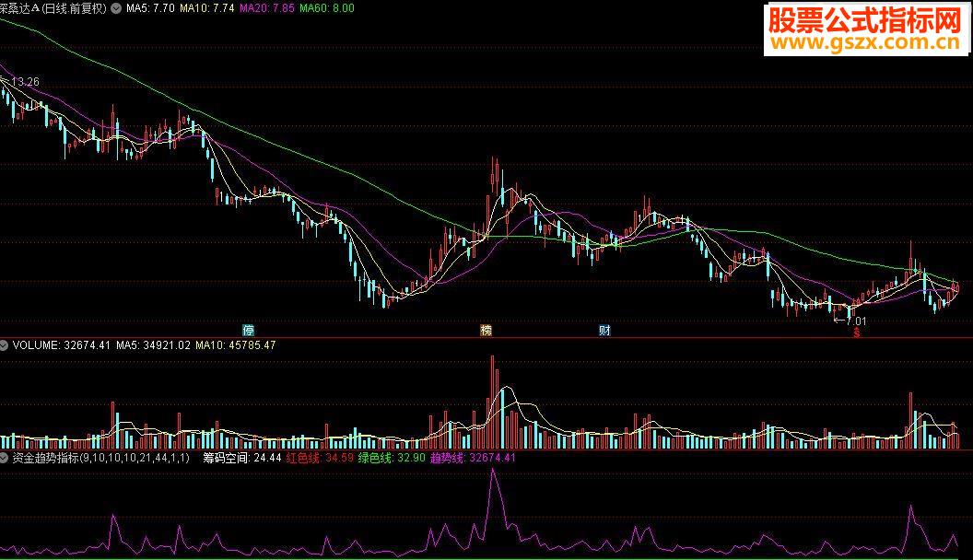Click the 7.01 low price label

[x=856, y=321]
